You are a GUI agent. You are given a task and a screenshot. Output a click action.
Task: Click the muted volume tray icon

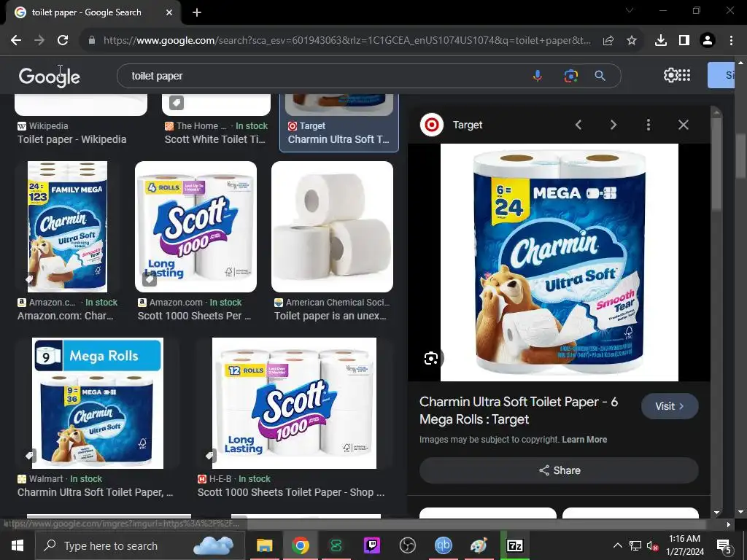653,545
